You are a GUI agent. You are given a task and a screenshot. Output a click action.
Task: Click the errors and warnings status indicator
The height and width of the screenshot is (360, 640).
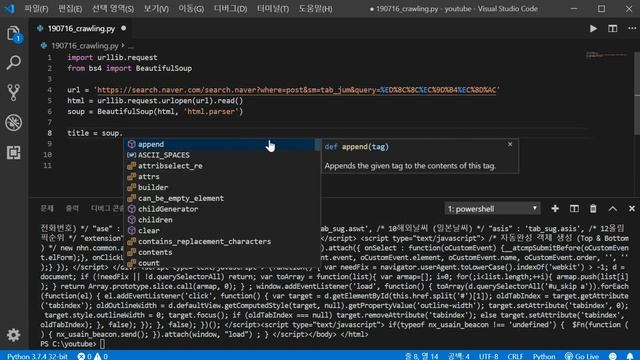pos(93,356)
